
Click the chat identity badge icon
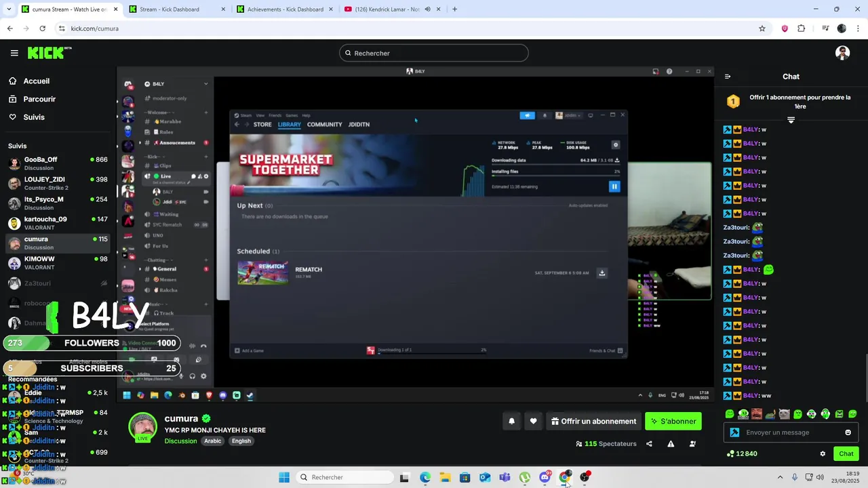point(734,432)
